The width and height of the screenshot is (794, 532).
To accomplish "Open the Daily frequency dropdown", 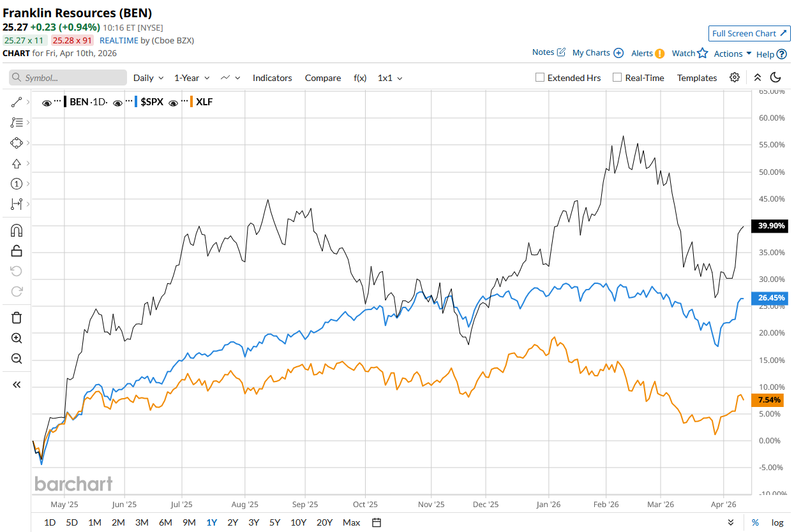I will pyautogui.click(x=148, y=78).
